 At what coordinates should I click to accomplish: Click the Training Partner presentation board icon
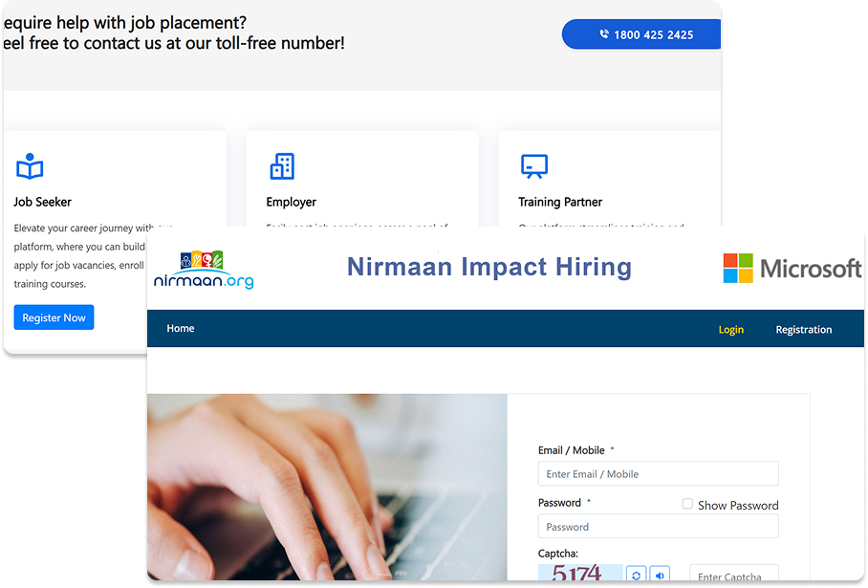pos(535,164)
